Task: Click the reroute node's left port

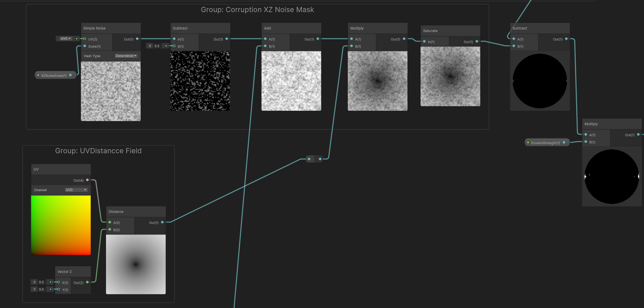Action: pyautogui.click(x=309, y=159)
